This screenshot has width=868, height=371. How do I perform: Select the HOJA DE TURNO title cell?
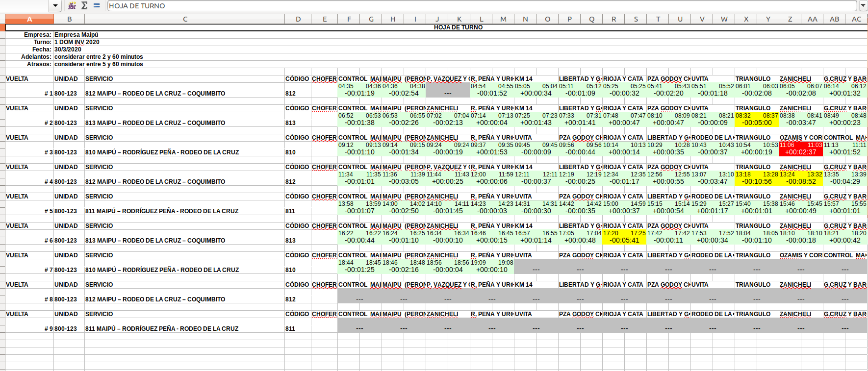pyautogui.click(x=458, y=27)
